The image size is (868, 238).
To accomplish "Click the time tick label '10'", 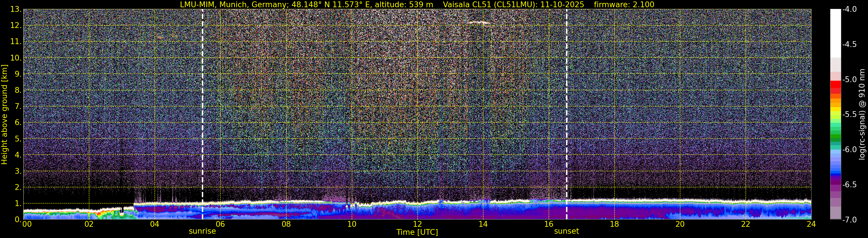I will (352, 224).
